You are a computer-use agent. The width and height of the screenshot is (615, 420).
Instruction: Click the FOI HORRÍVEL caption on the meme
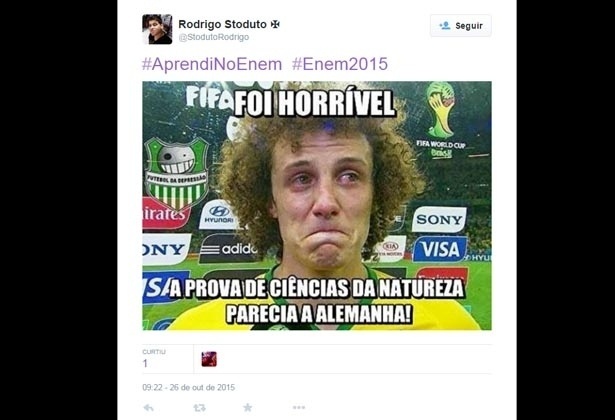[314, 104]
